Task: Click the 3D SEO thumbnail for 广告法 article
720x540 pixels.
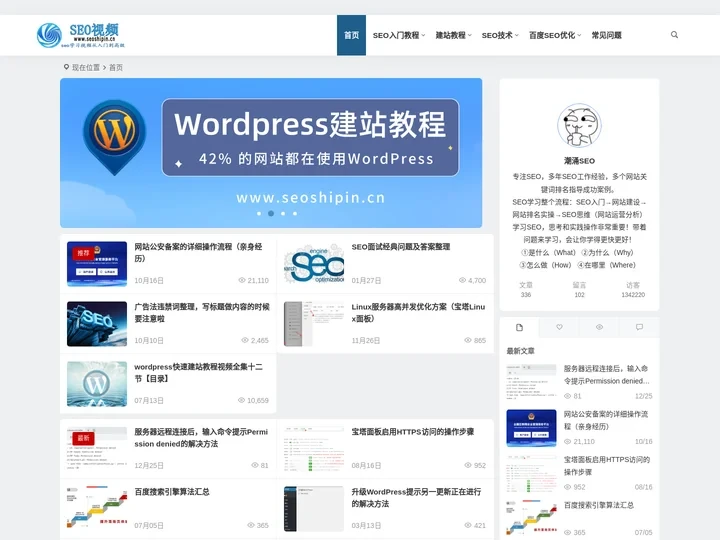Action: (97, 324)
